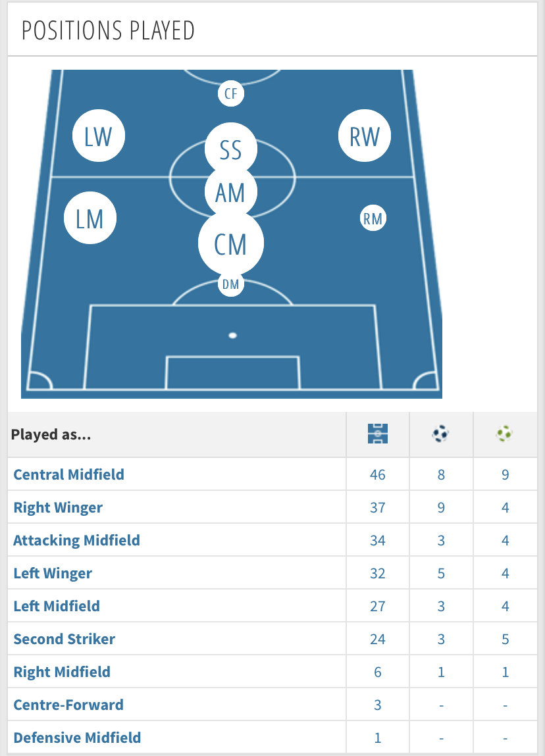Click the 9 goals value for Right Winger
Viewport: 545px width, 756px height.
[441, 508]
